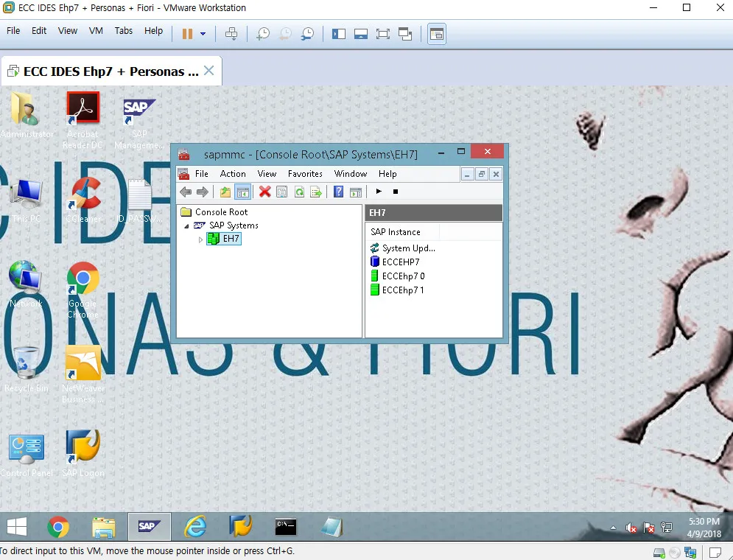Select SAP Systems in the console tree

point(234,225)
